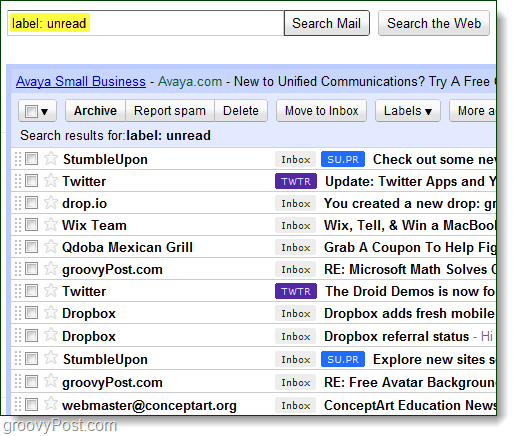Image resolution: width=517 pixels, height=436 pixels.
Task: Open the select-all checkbox dropdown arrow
Action: tap(44, 111)
